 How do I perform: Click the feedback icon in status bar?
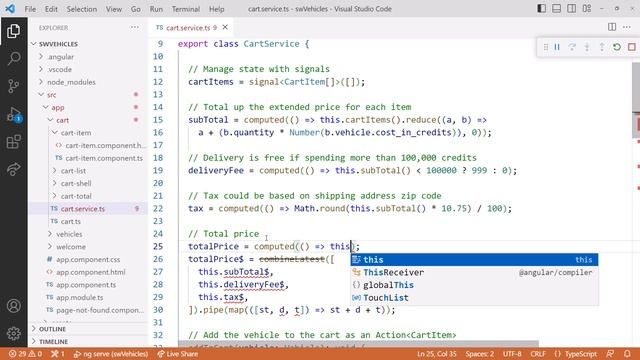(610, 354)
